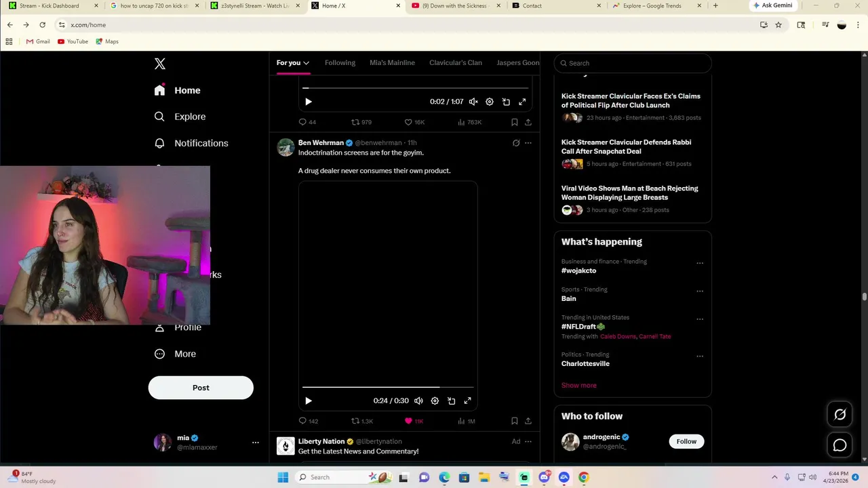Click the X logo in sidebar

(160, 64)
